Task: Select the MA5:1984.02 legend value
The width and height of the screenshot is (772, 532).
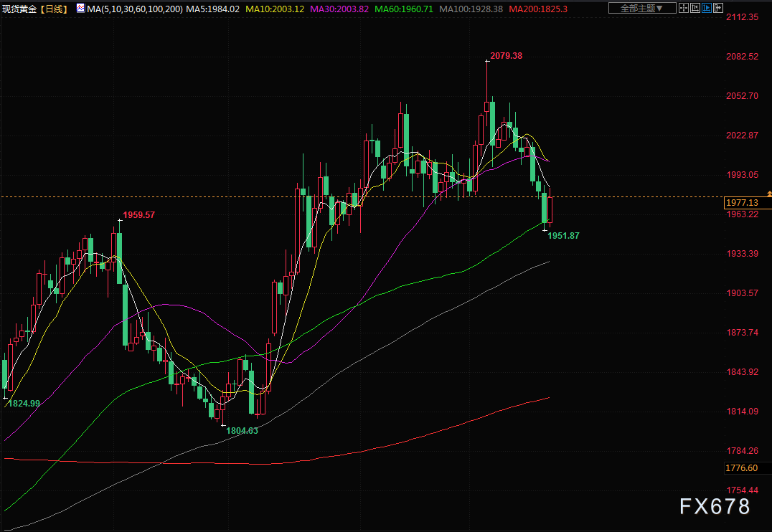Action: (213, 9)
